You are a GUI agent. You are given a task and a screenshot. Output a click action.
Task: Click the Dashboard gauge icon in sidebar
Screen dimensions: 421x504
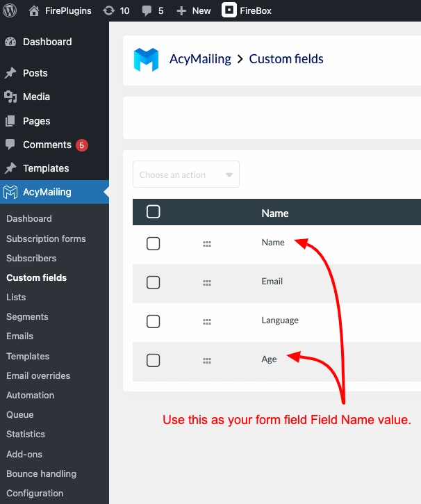[10, 42]
